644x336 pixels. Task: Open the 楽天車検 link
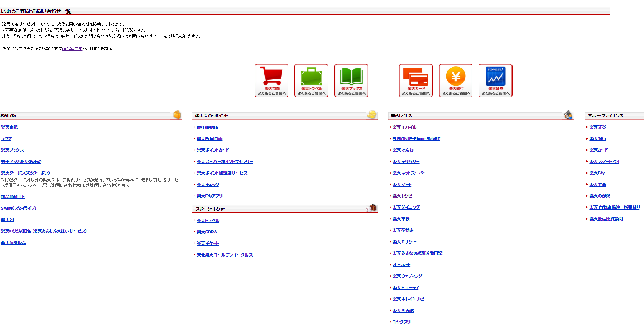pos(401,219)
